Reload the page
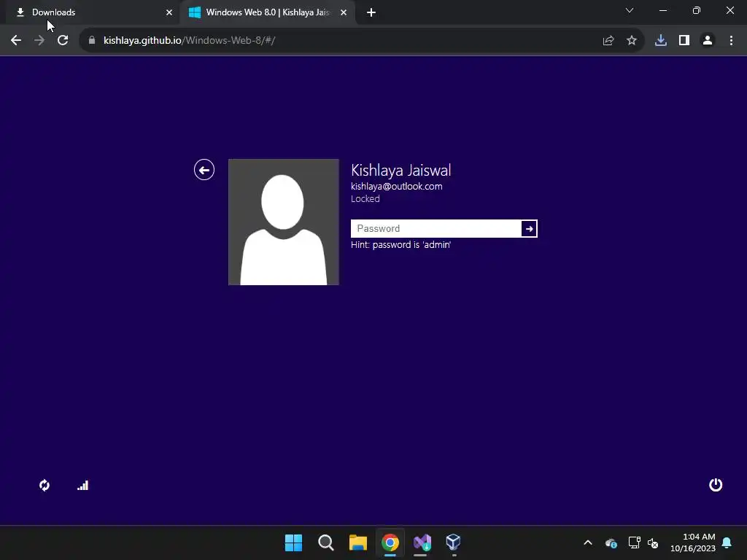The image size is (747, 560). click(63, 41)
